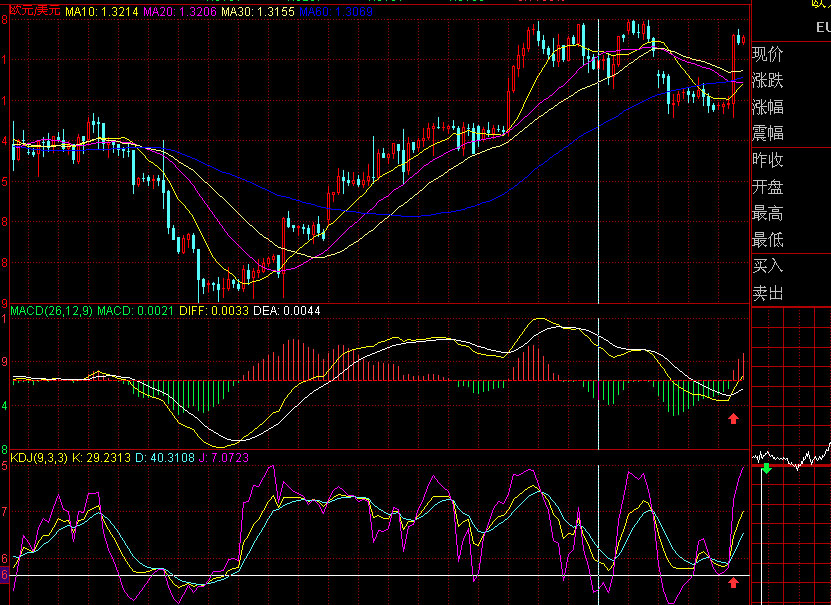The image size is (831, 605).
Task: Click the white horizontal line in KDJ panel
Action: coord(379,575)
